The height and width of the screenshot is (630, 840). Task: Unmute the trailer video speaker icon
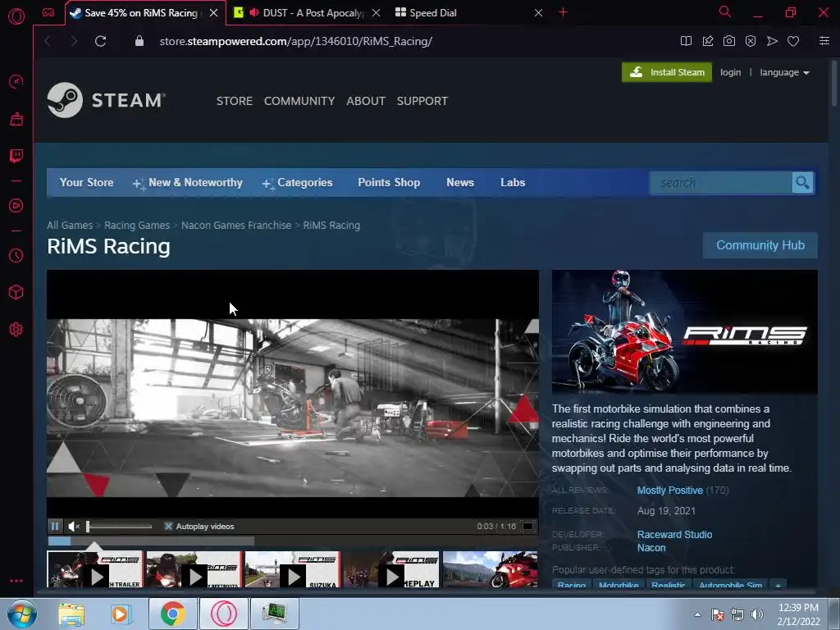point(74,526)
